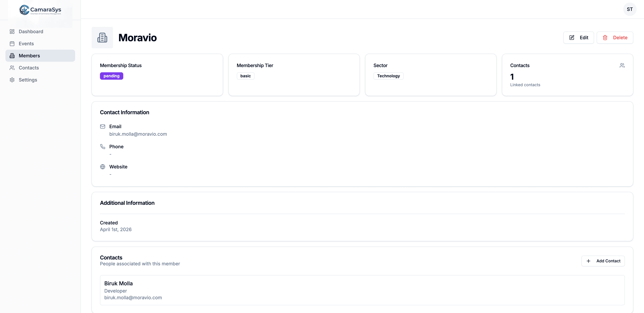
Task: Click the email envelope icon under Contact Information
Action: click(102, 126)
